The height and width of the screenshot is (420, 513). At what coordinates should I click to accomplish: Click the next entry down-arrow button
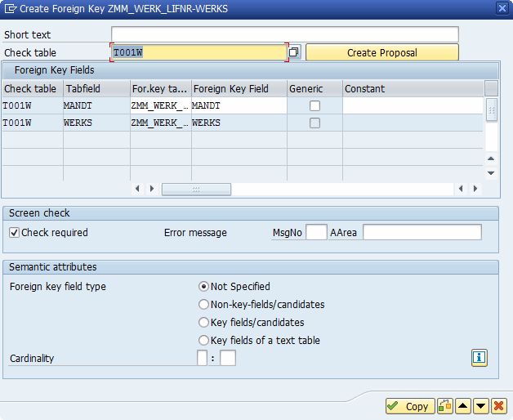pos(480,406)
